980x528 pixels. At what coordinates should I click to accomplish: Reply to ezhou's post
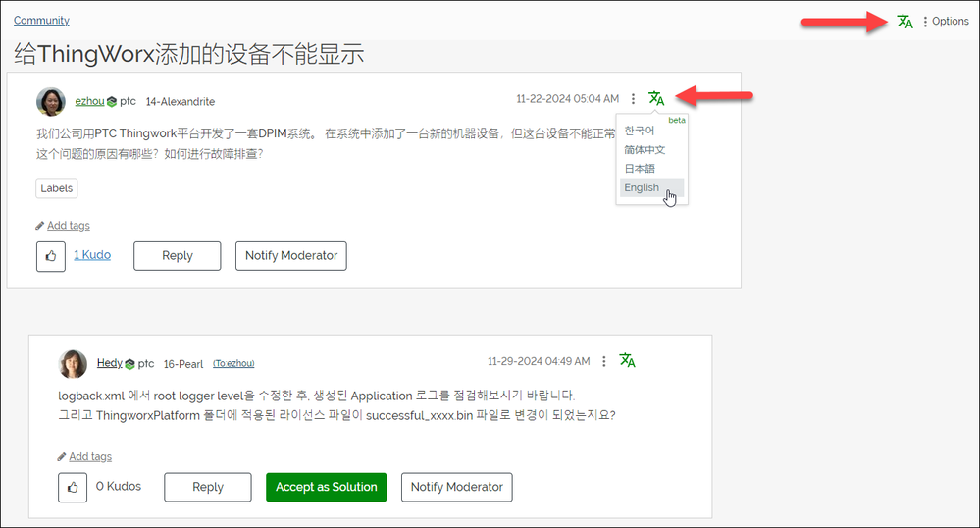[x=177, y=256]
